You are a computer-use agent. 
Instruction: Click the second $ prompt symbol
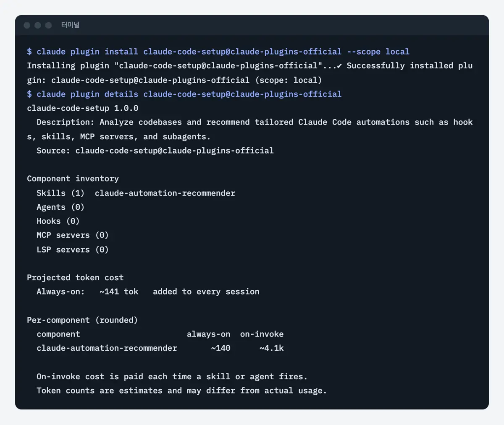tap(29, 94)
